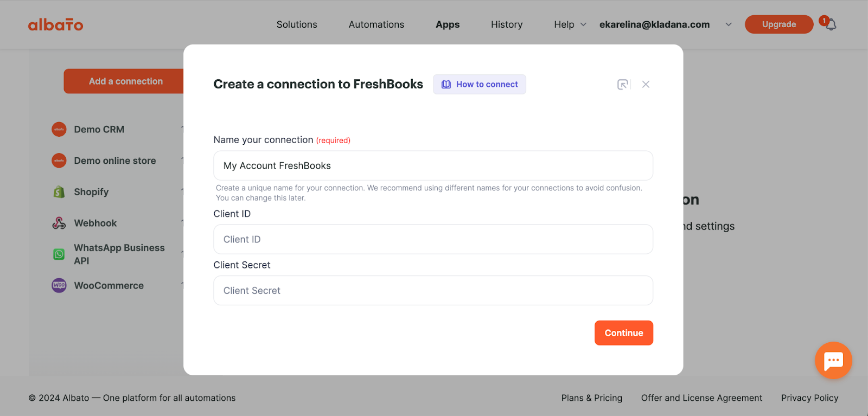Click the pop-out window icon in the dialog
This screenshot has width=868, height=416.
point(623,84)
